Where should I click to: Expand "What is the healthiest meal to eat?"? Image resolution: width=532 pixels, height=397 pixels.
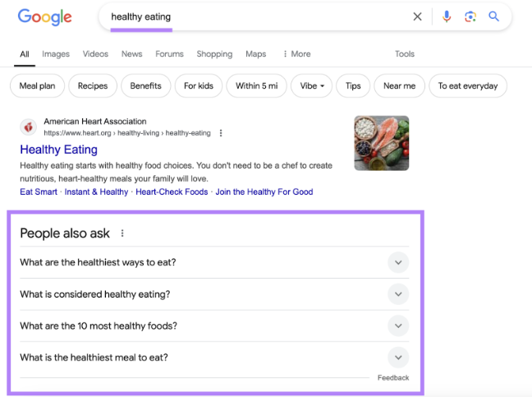point(214,358)
